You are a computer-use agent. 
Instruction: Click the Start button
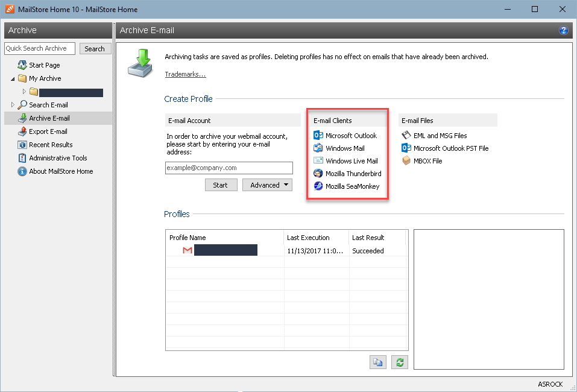coord(221,185)
